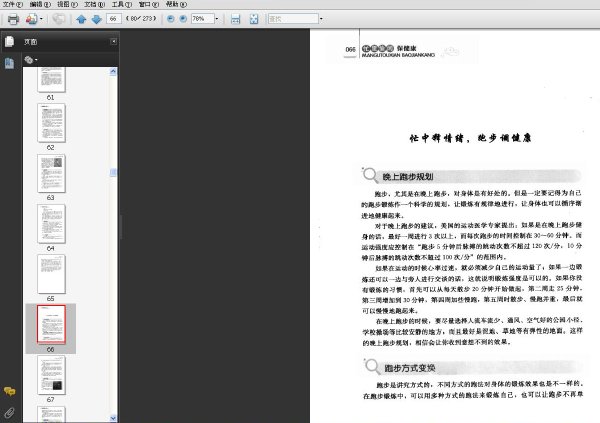
Task: Select the page 61 thumbnail
Action: pos(51,79)
